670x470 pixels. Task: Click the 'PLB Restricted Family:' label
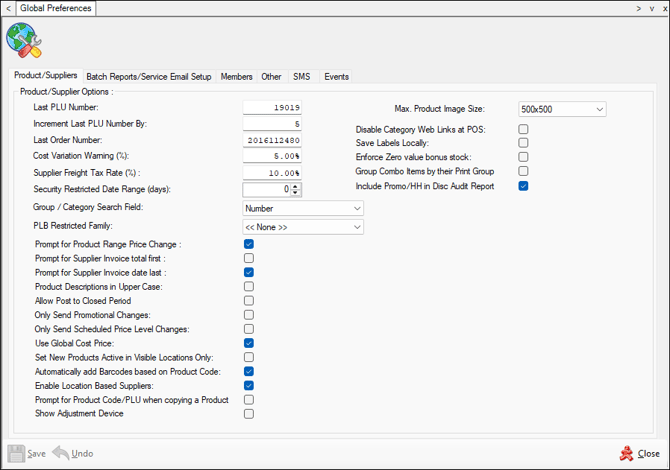(x=73, y=226)
